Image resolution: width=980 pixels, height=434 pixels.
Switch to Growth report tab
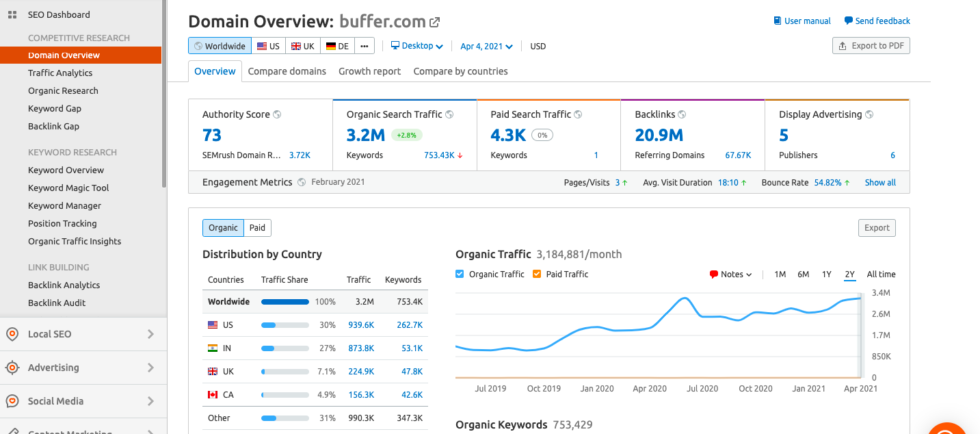click(370, 71)
